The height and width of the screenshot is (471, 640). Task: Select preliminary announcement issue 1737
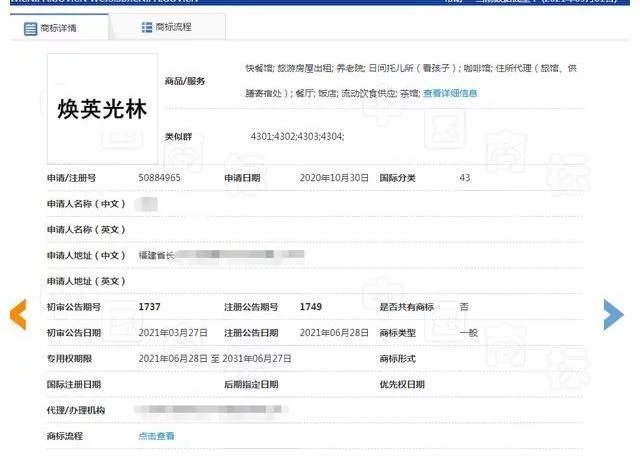(149, 307)
